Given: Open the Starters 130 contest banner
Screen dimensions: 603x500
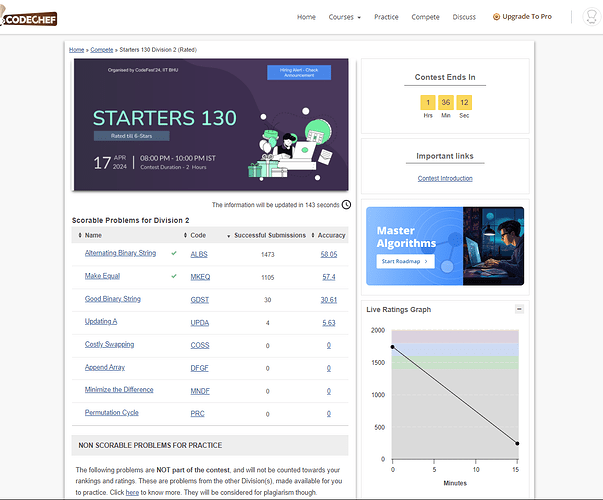Looking at the screenshot, I should point(211,125).
